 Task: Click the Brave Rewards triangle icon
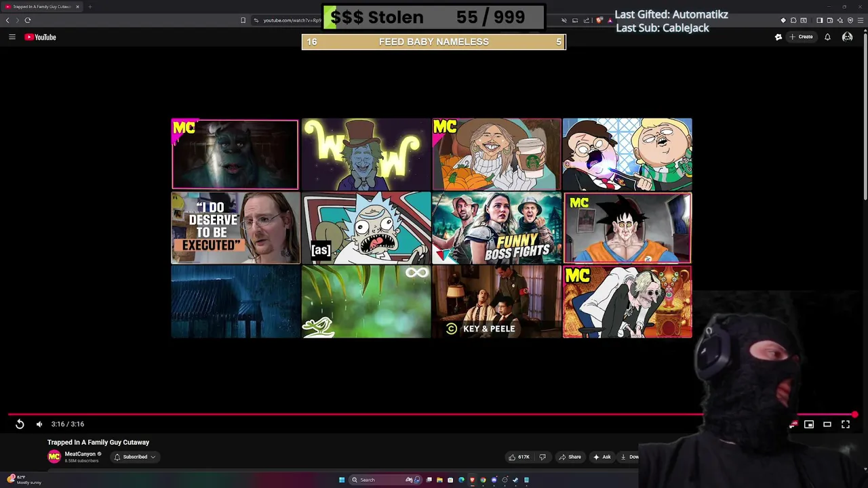pos(610,20)
